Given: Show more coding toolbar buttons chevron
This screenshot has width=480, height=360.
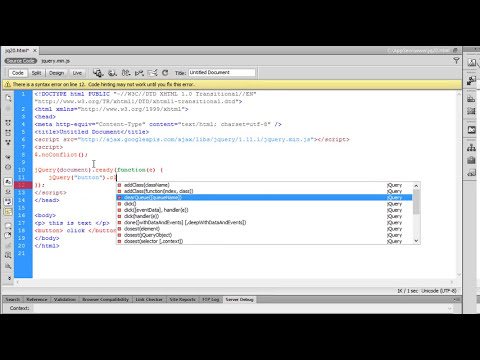Looking at the screenshot, I should coord(9,278).
